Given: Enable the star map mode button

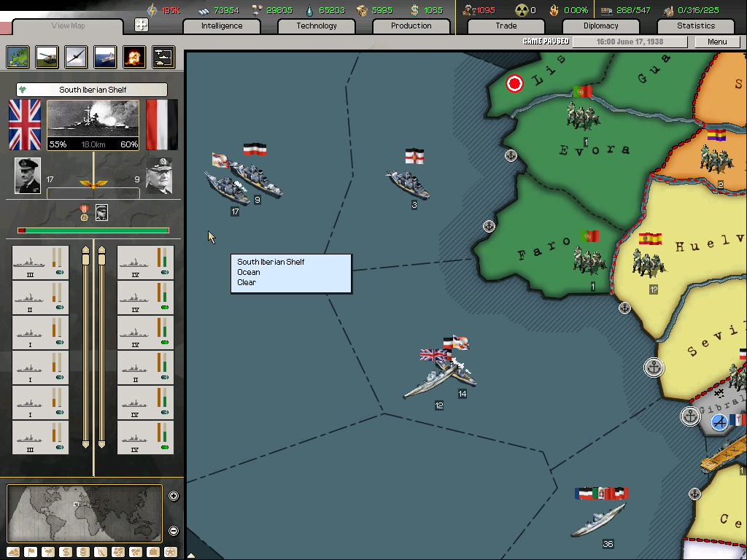Looking at the screenshot, I should point(170,552).
